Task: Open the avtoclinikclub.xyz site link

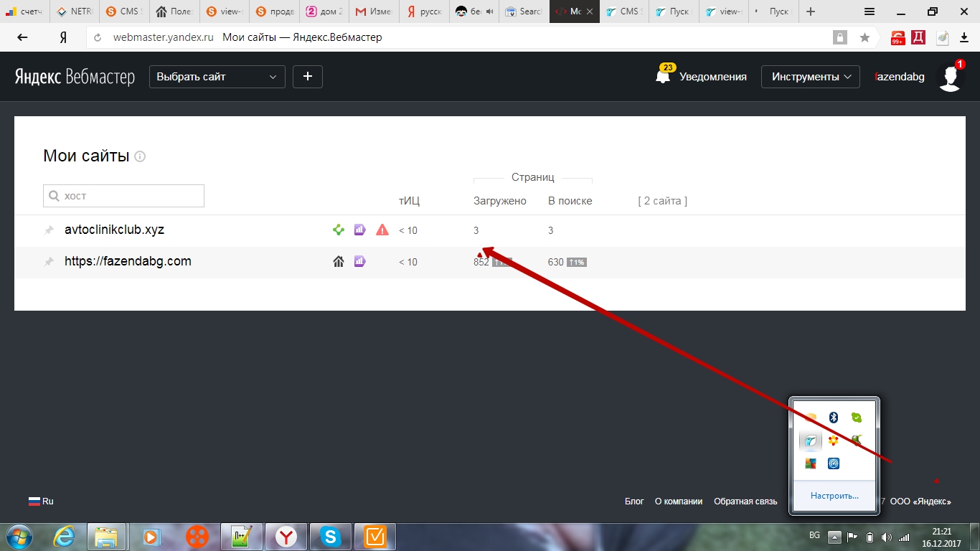Action: coord(114,230)
